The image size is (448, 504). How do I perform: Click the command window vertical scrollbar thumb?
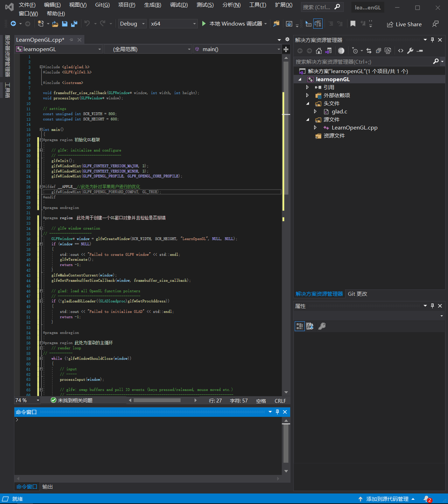tap(286, 443)
